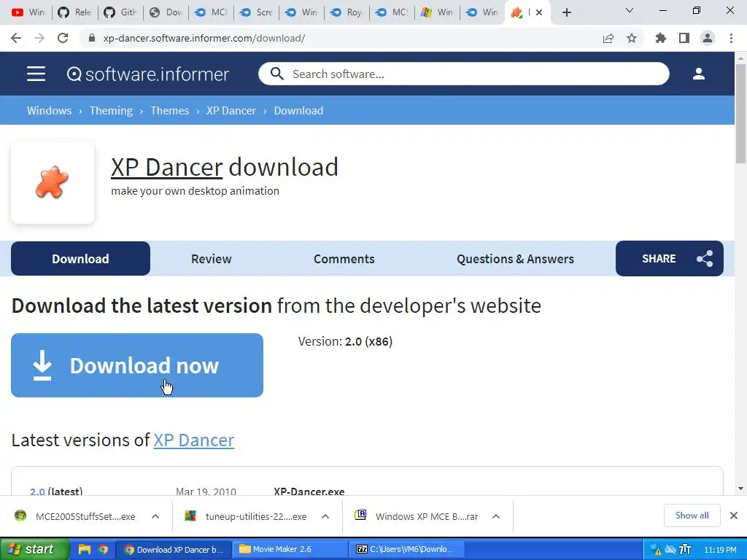Click the Download now button
This screenshot has width=747, height=560.
click(x=137, y=365)
